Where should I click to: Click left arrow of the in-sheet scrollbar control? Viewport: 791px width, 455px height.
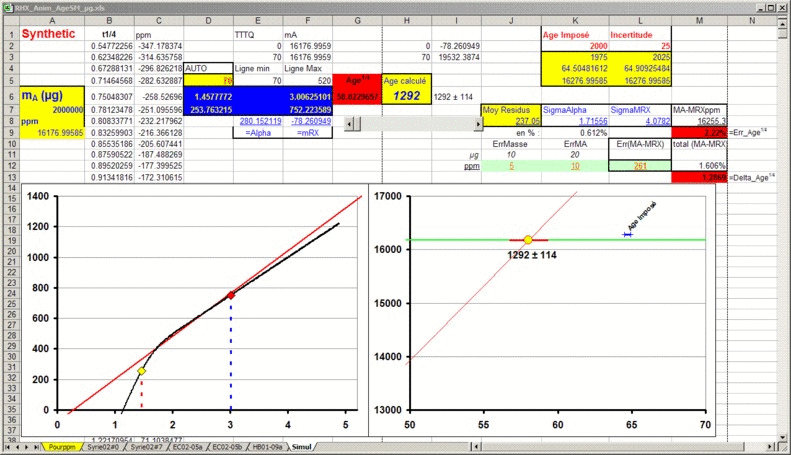point(349,124)
